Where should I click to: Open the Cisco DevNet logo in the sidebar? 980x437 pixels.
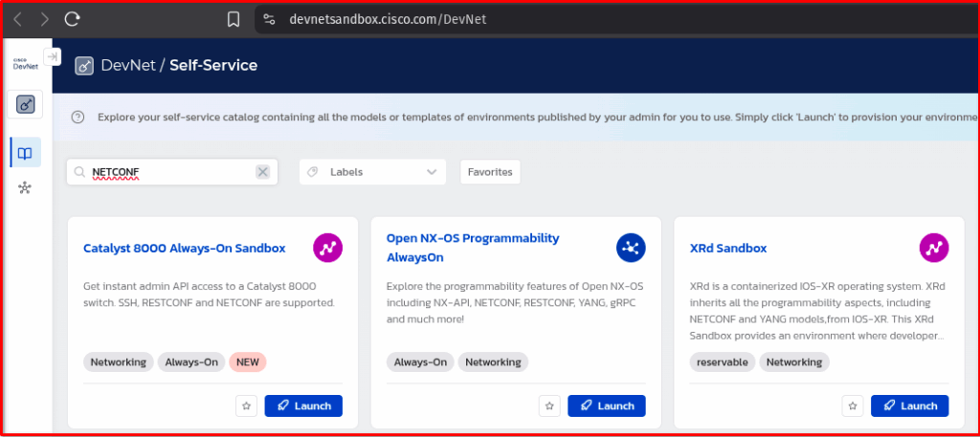click(x=25, y=64)
